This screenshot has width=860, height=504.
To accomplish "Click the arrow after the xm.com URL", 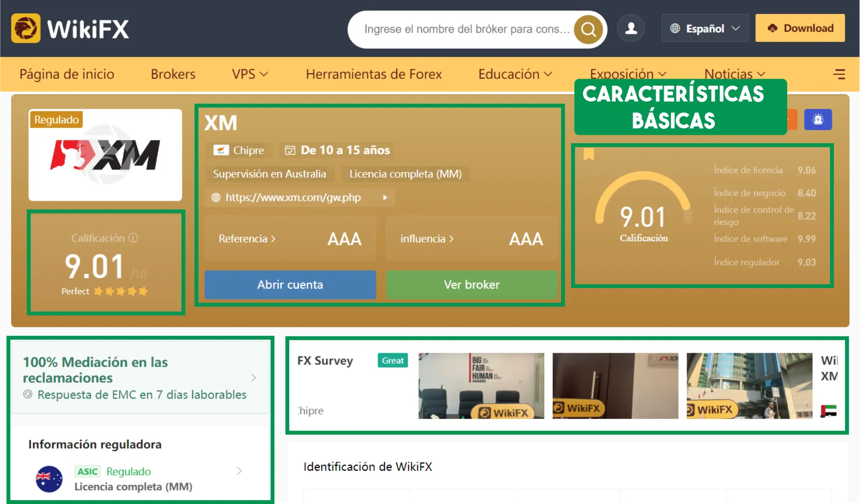I will pos(385,198).
